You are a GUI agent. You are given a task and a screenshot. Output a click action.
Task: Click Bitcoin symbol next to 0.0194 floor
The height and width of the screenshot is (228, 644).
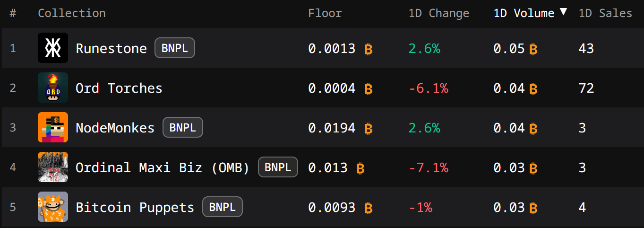point(369,128)
